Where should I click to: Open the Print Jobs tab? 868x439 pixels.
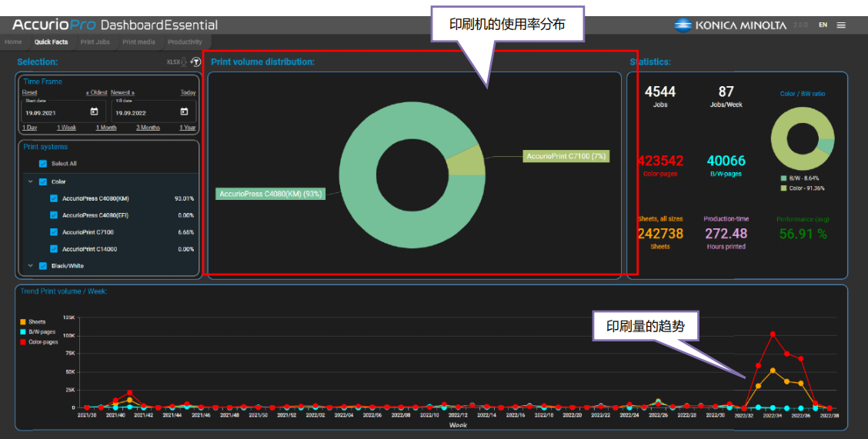coord(95,42)
